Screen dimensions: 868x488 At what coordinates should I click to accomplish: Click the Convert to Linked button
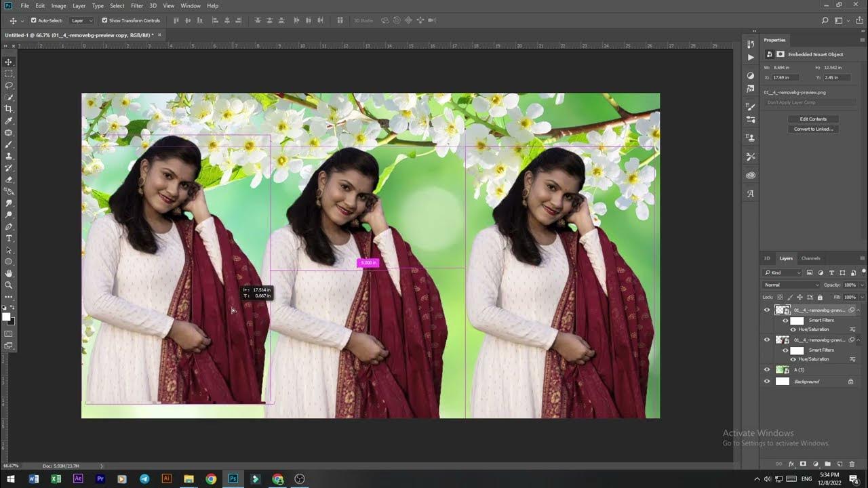pyautogui.click(x=813, y=129)
